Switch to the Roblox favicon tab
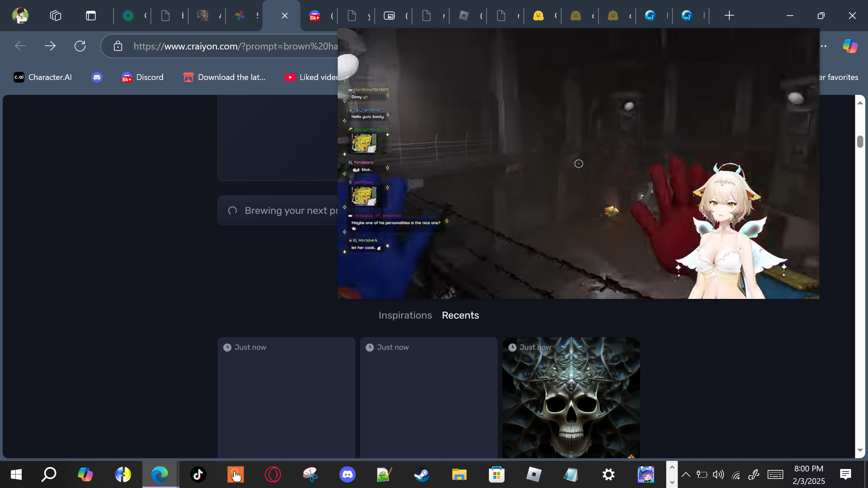The width and height of the screenshot is (868, 488). click(464, 16)
